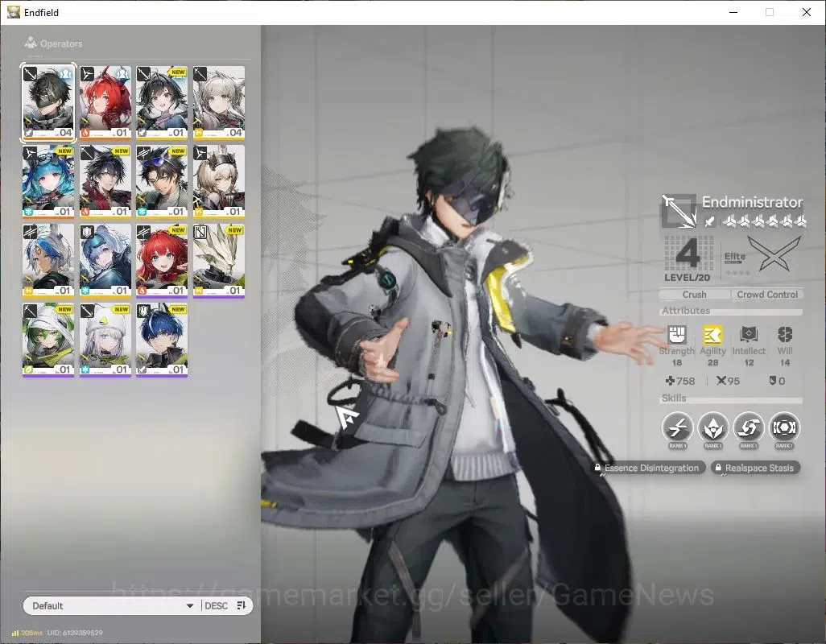Open the second skill icon

coord(712,427)
